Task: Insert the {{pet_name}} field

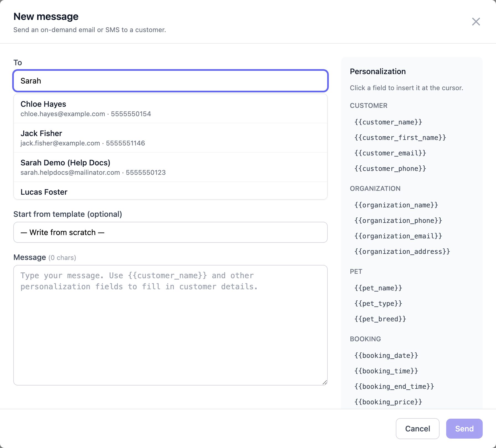Action: pyautogui.click(x=378, y=288)
